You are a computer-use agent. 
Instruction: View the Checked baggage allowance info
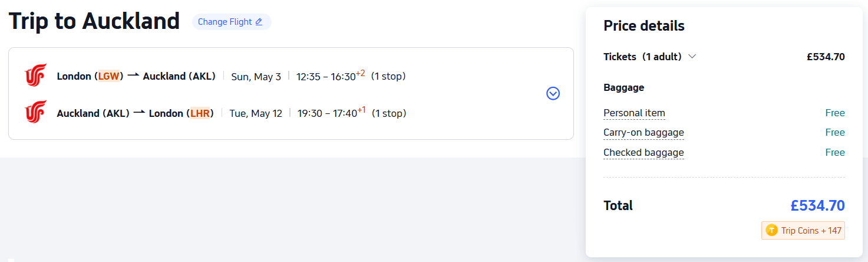tap(643, 153)
